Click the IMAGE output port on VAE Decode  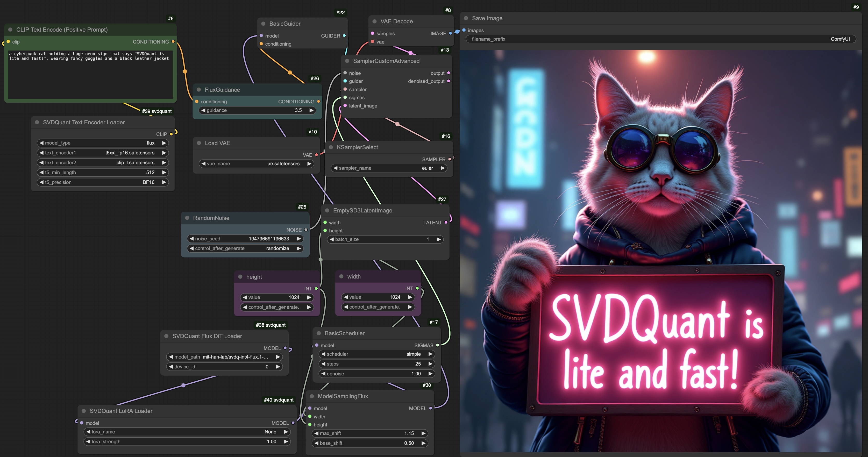(450, 33)
